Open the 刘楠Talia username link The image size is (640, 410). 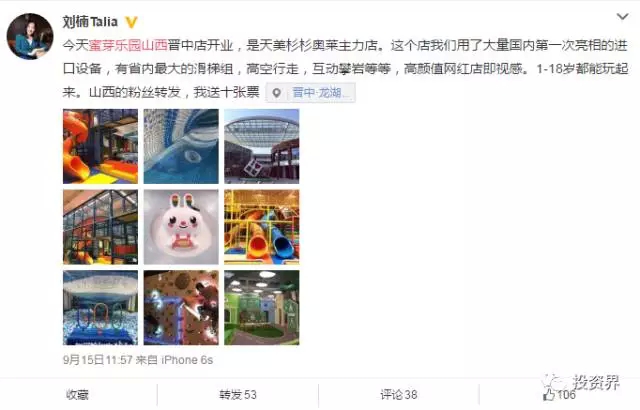90,22
